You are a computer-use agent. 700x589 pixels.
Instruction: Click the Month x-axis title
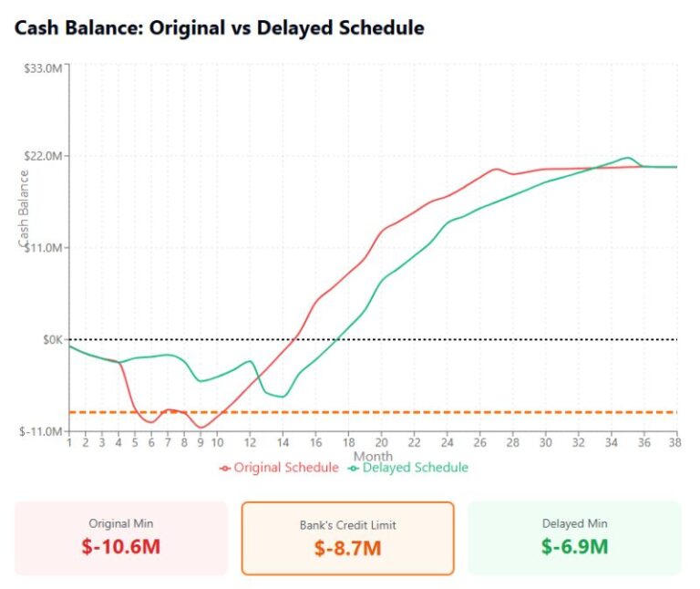(373, 456)
